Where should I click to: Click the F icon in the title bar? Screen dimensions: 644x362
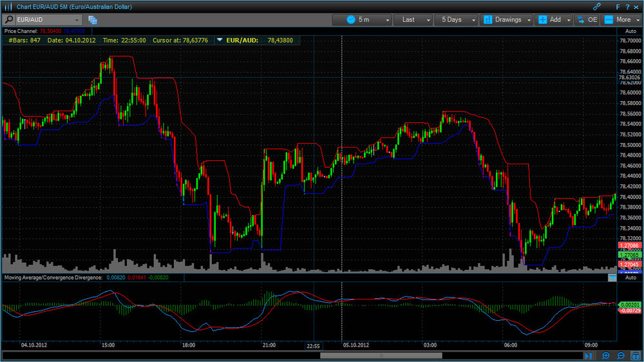[618, 7]
